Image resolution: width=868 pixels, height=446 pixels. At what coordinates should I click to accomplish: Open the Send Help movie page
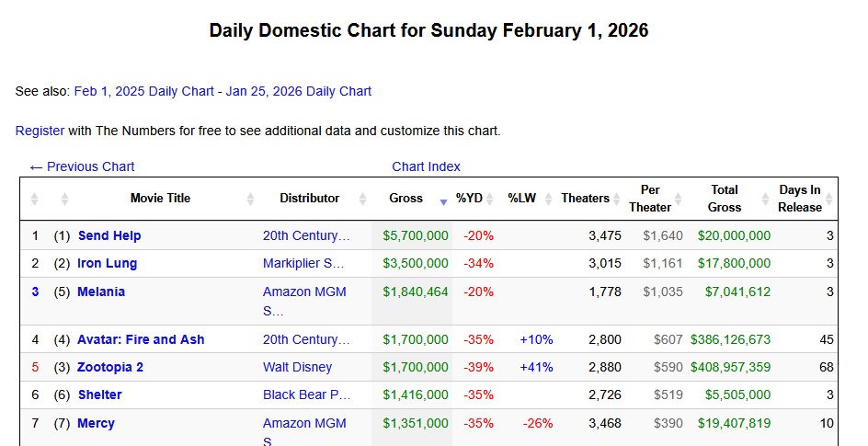[x=109, y=235]
